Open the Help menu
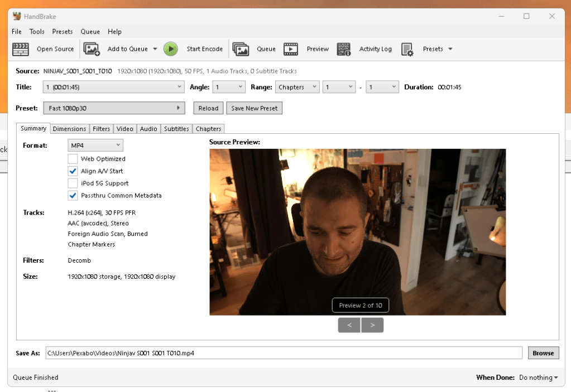Screen dimensions: 571x392 pyautogui.click(x=114, y=32)
